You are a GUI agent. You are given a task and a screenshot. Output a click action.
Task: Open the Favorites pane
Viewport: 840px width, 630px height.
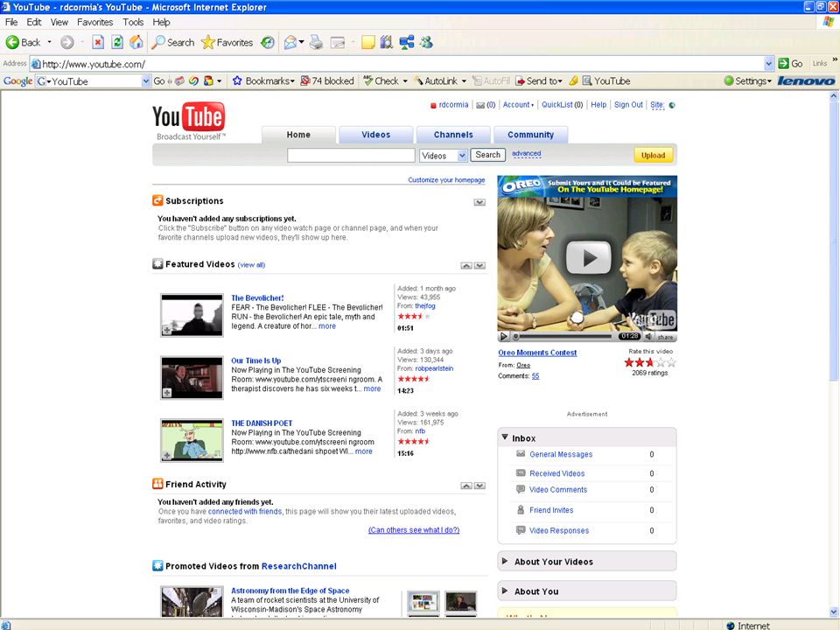click(x=227, y=42)
